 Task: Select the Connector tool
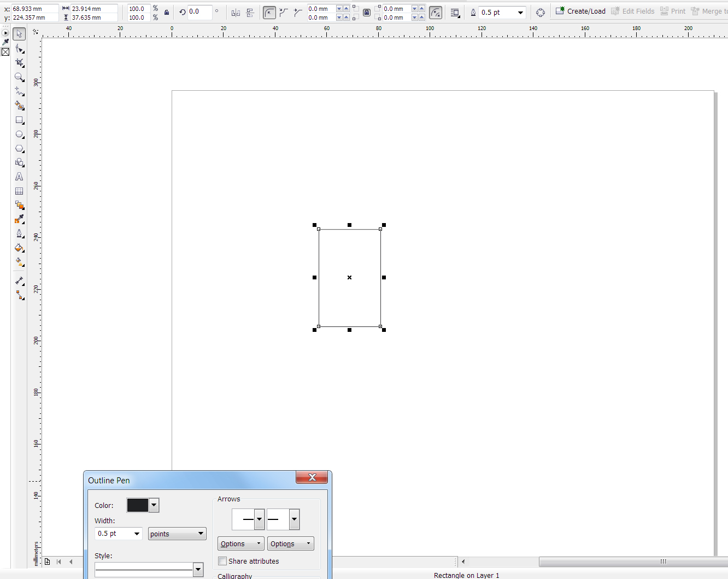[19, 295]
